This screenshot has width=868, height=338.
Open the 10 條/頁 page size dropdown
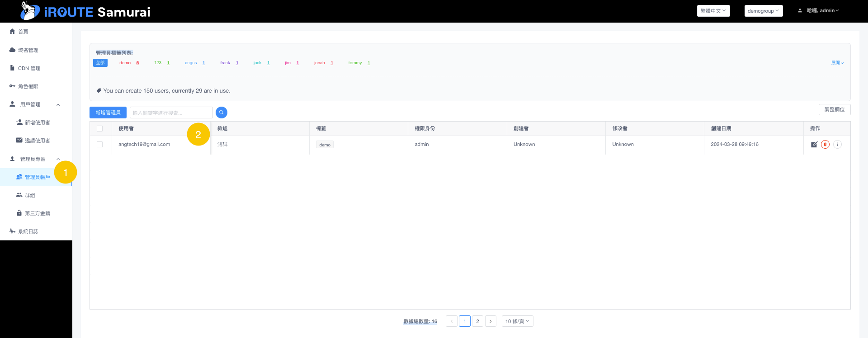pos(517,321)
